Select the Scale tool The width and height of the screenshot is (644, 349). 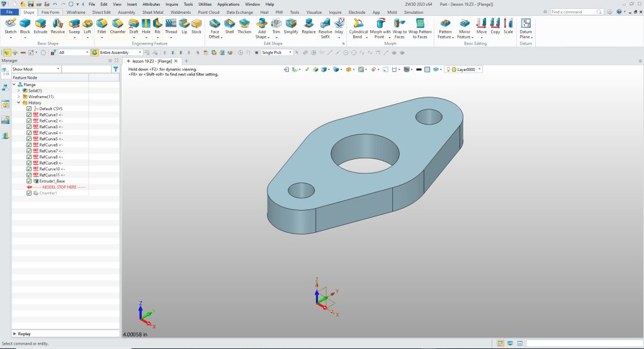(508, 24)
